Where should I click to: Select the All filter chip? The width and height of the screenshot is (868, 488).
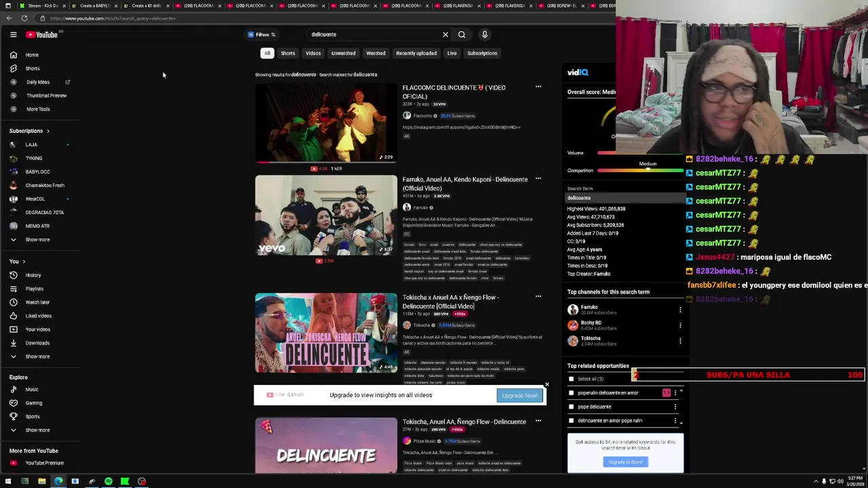click(x=267, y=53)
